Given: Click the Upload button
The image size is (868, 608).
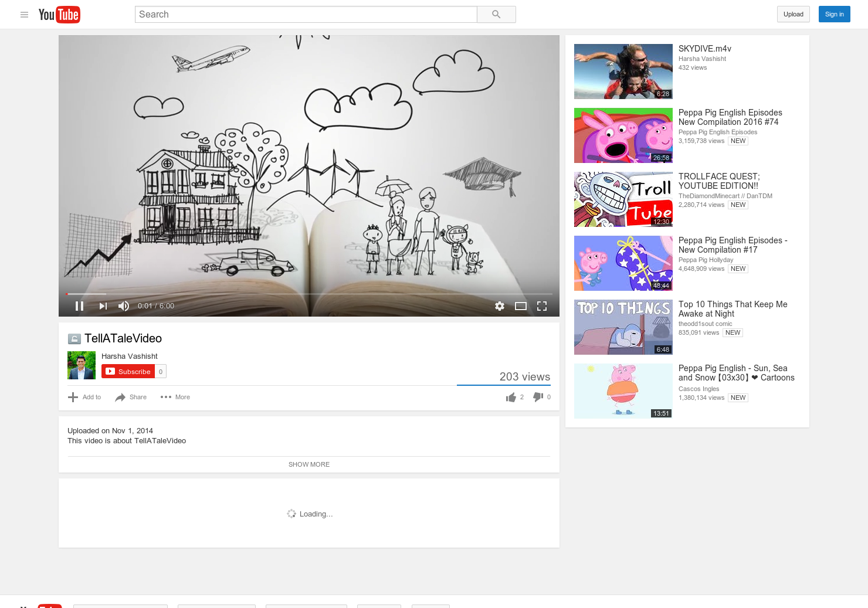Looking at the screenshot, I should pyautogui.click(x=794, y=14).
